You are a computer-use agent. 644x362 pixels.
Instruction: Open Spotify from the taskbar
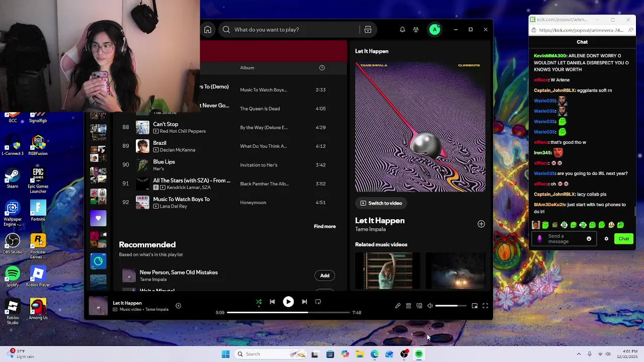click(x=419, y=354)
